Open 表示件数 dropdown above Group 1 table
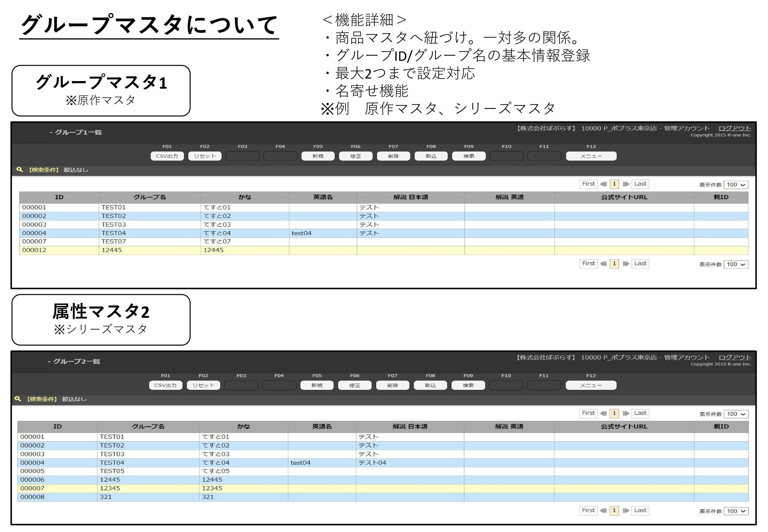 pyautogui.click(x=736, y=185)
